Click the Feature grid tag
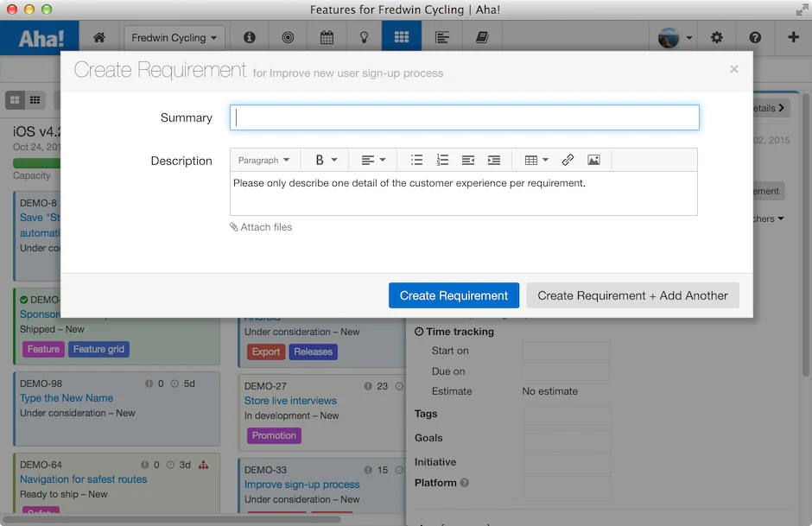The image size is (812, 526). (x=98, y=349)
